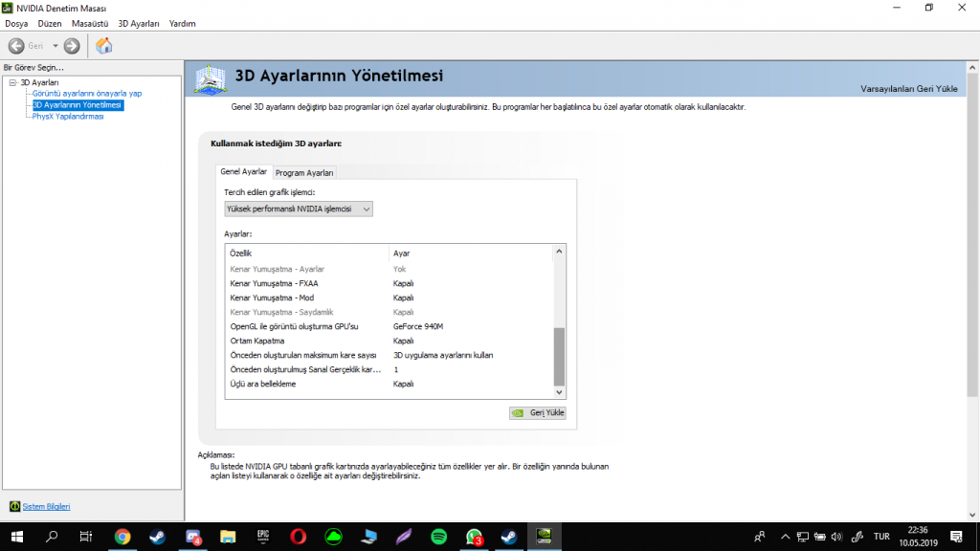
Task: Open Epic Games Launcher from the taskbar
Action: pos(263,537)
